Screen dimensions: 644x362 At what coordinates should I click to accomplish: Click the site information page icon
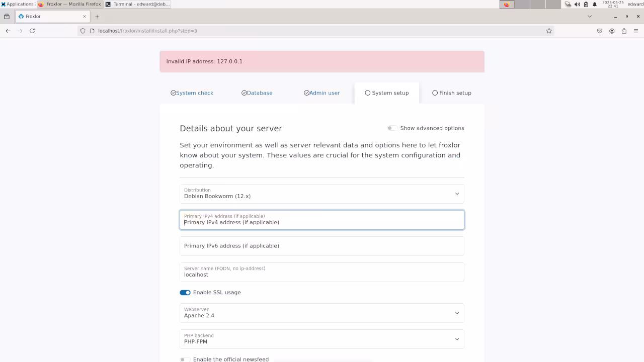pos(92,31)
